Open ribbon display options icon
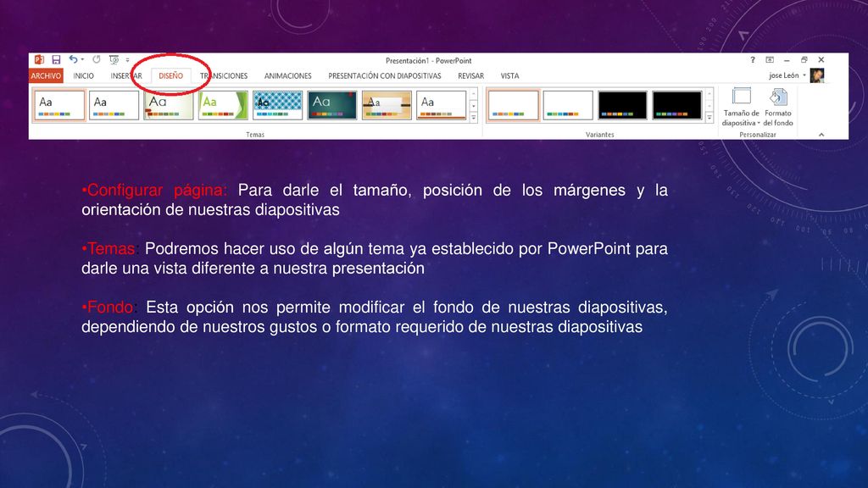This screenshot has width=868, height=488. 770,60
